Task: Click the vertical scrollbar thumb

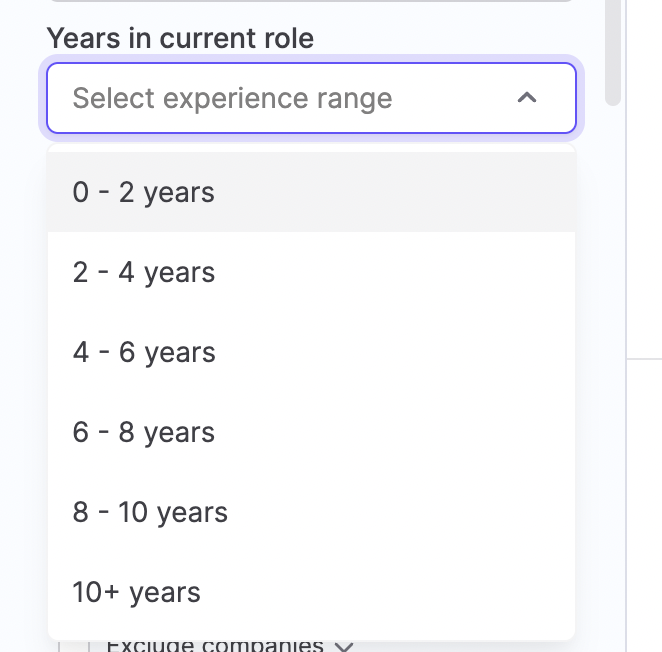Action: pos(614,50)
